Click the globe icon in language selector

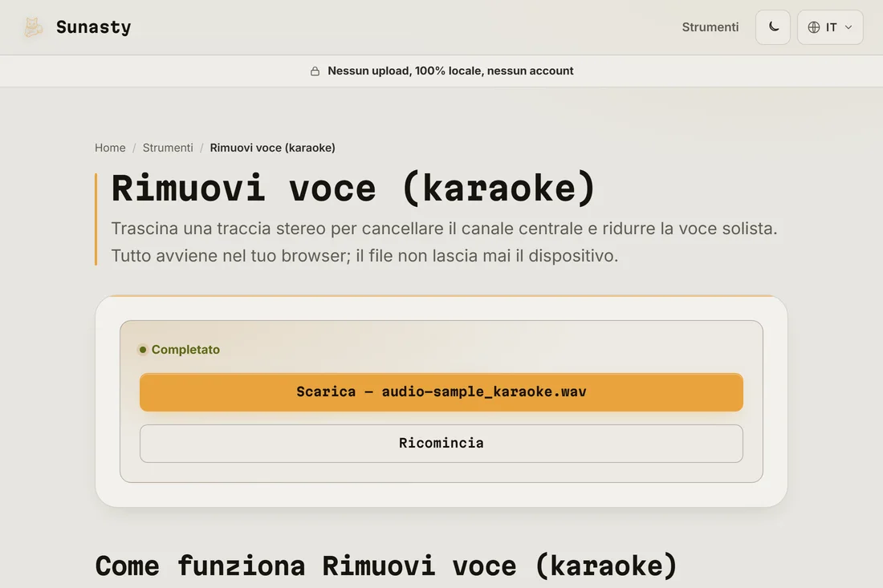point(814,27)
